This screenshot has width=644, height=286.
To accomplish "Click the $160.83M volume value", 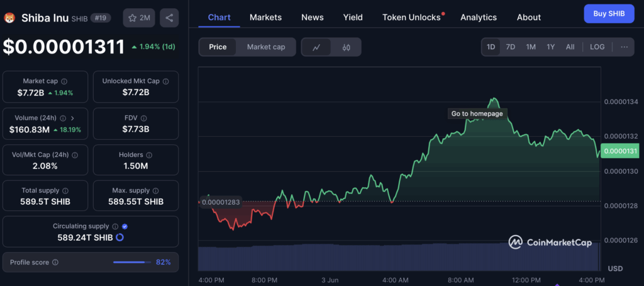I will 30,130.
